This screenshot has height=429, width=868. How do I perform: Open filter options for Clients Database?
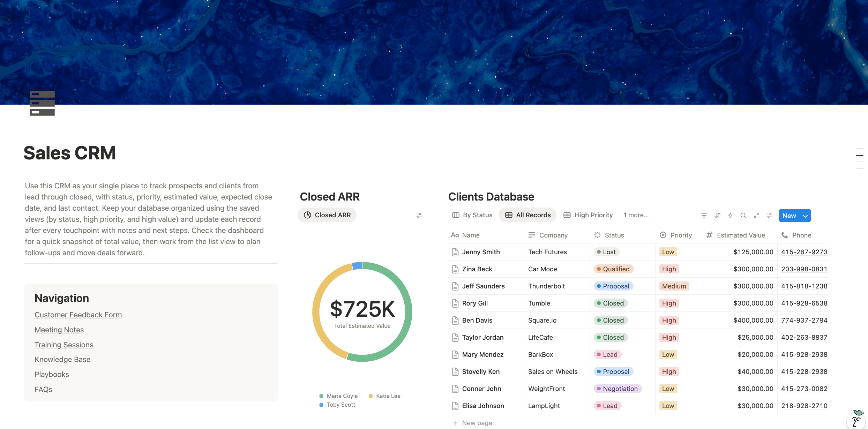pyautogui.click(x=704, y=215)
